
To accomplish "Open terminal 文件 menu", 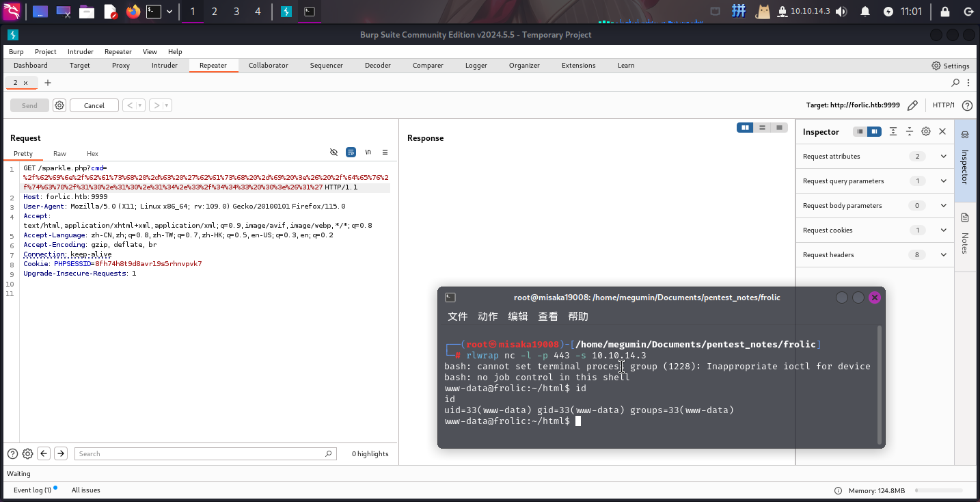I will (458, 317).
